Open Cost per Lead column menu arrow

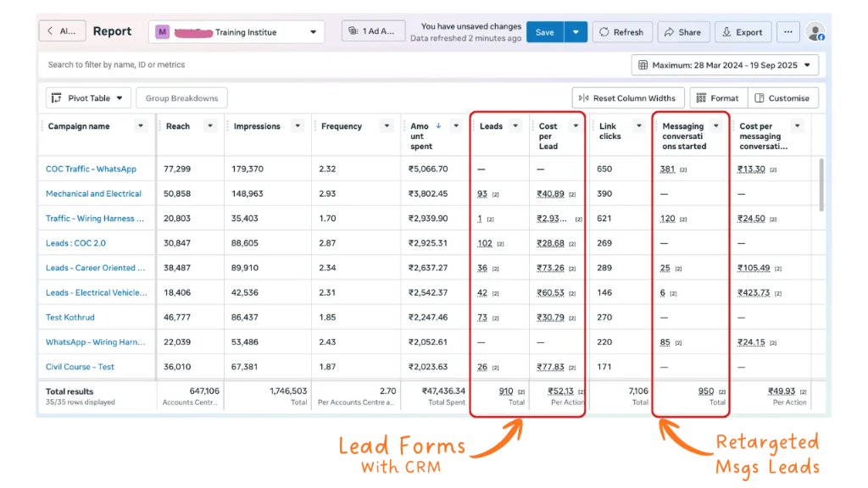click(x=576, y=126)
